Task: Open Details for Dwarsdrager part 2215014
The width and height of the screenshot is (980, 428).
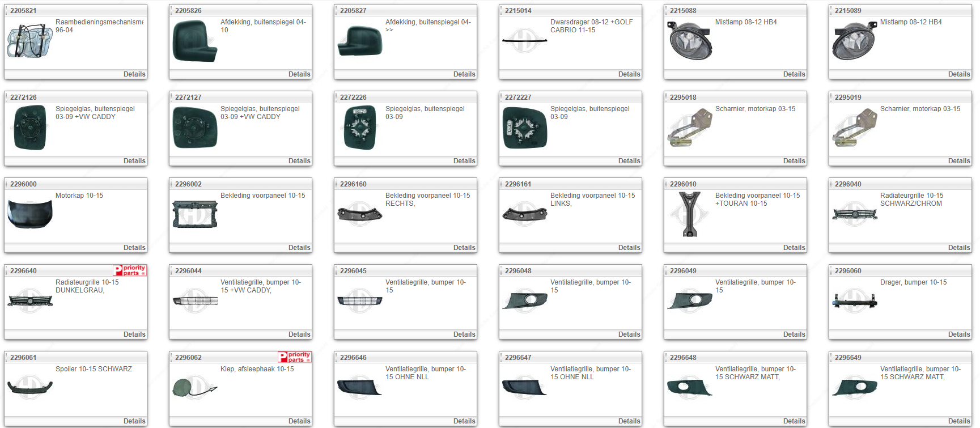Action: [x=629, y=74]
